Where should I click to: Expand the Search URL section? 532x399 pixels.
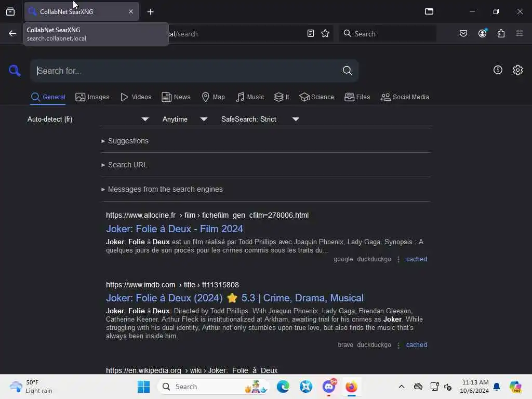(x=124, y=165)
